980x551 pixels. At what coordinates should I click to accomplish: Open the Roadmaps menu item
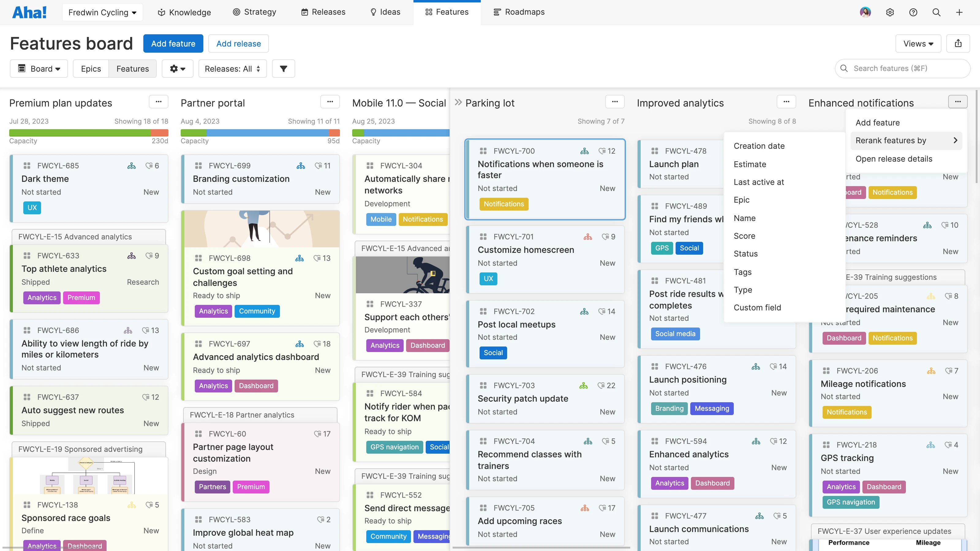519,12
